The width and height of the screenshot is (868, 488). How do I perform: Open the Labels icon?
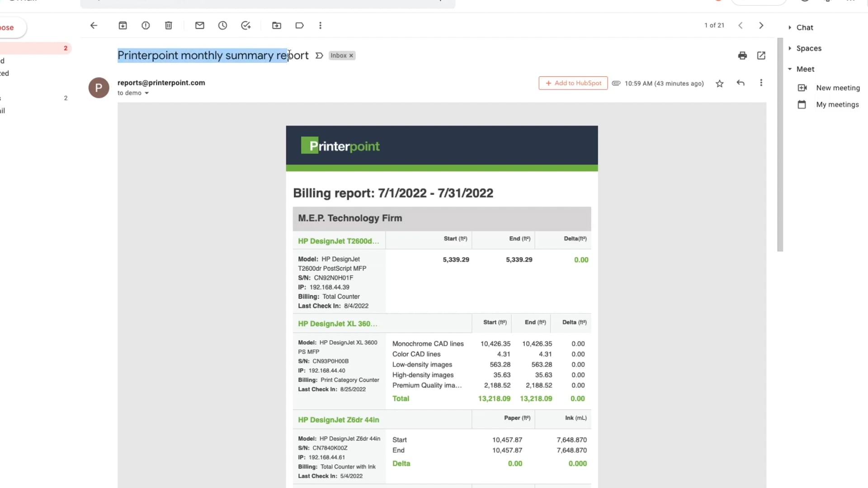click(299, 26)
